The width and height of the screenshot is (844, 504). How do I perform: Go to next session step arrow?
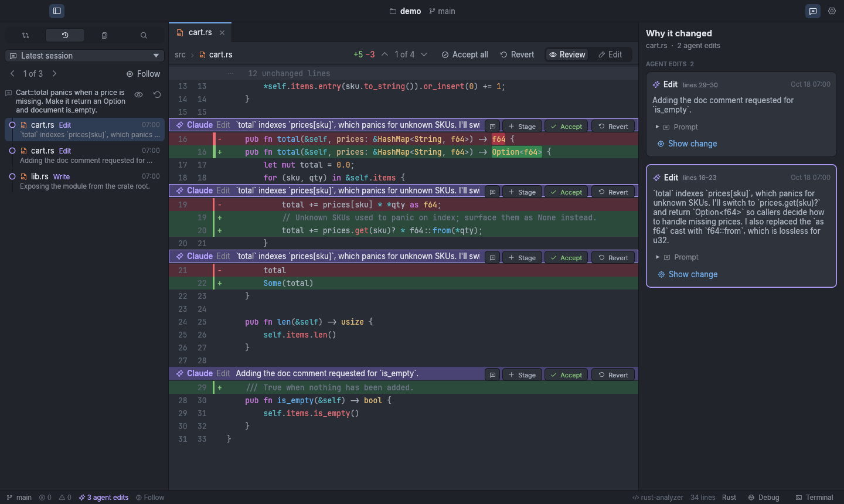(x=55, y=73)
